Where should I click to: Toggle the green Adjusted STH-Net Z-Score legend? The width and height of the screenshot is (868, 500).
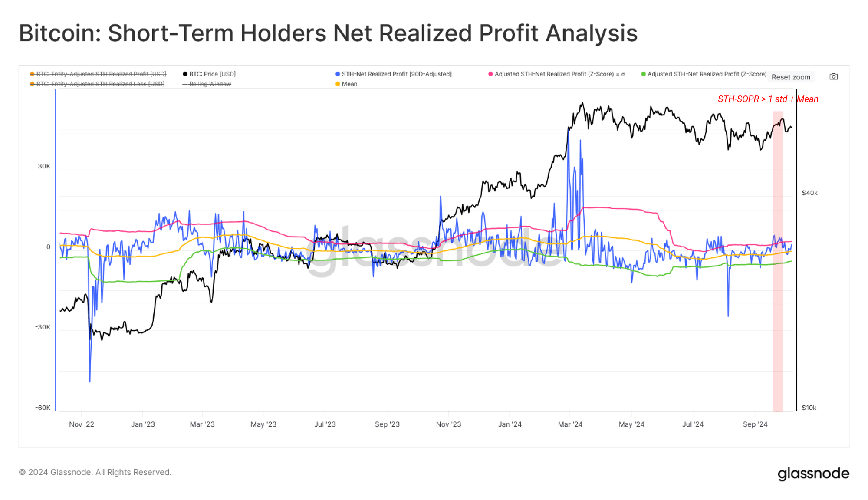pos(704,74)
